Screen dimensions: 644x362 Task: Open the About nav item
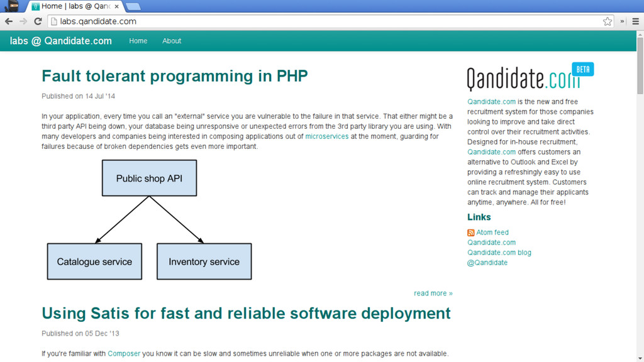pyautogui.click(x=172, y=41)
